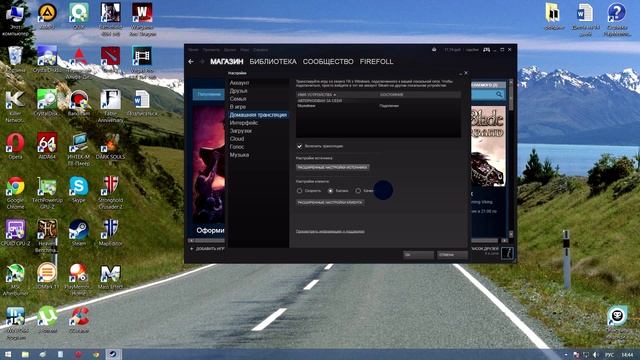Click the Steam search magnifier icon
The height and width of the screenshot is (360, 640).
point(499,94)
